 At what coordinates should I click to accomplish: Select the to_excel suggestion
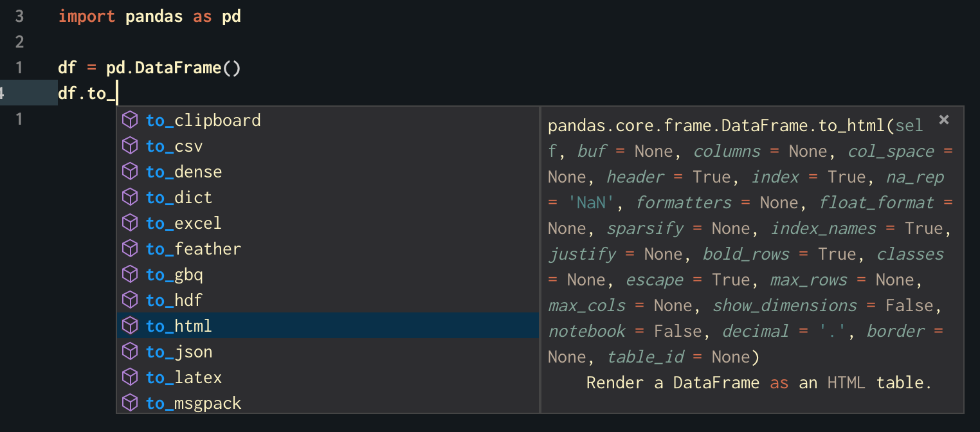click(x=183, y=222)
